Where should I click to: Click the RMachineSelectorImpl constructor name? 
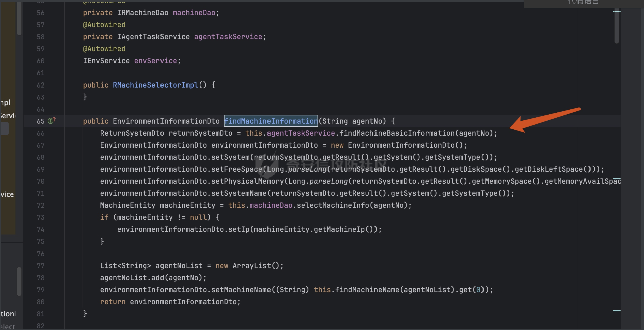click(155, 85)
